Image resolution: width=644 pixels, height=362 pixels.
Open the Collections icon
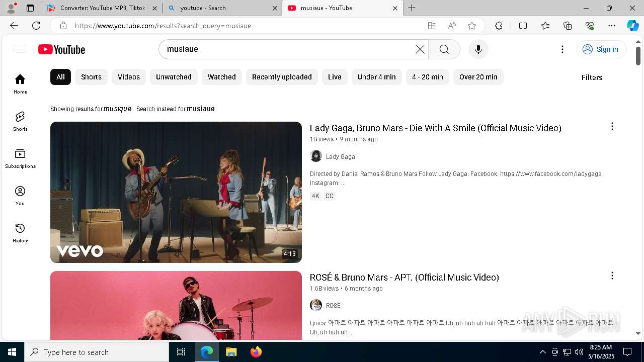click(x=568, y=26)
